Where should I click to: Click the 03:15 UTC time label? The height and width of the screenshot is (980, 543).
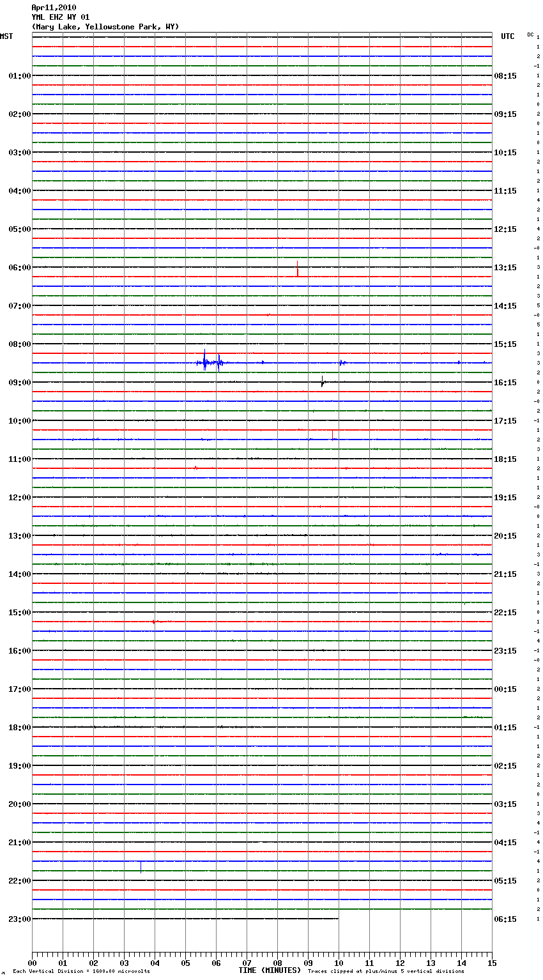(505, 804)
